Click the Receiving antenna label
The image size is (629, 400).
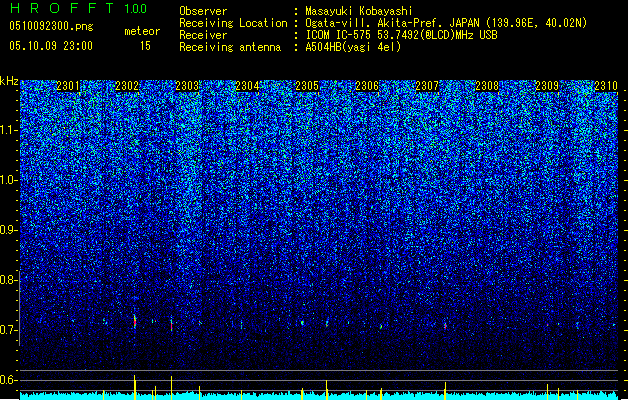(x=230, y=47)
